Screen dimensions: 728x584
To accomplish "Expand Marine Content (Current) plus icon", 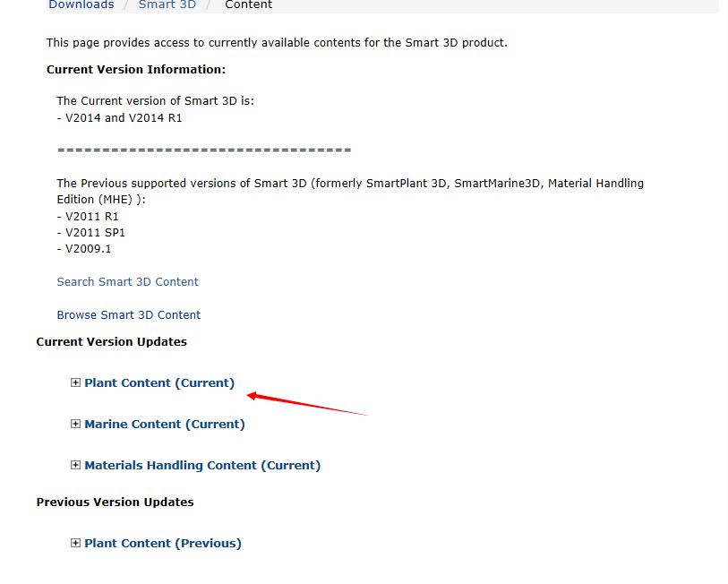I will 75,424.
